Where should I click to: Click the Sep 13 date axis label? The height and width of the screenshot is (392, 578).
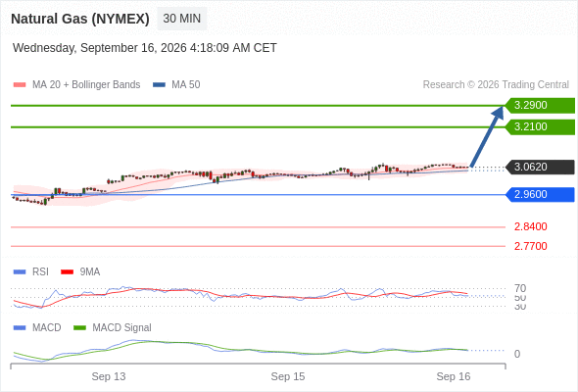109,376
